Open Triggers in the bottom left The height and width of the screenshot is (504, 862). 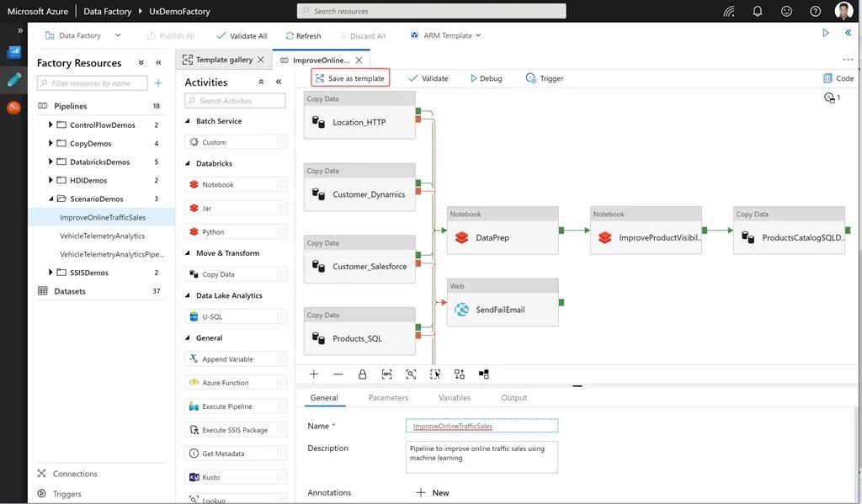[x=60, y=494]
